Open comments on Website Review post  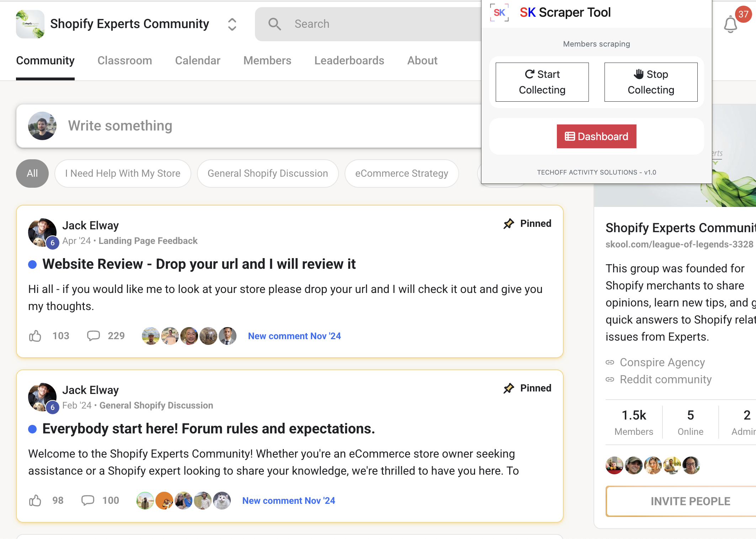pyautogui.click(x=94, y=336)
